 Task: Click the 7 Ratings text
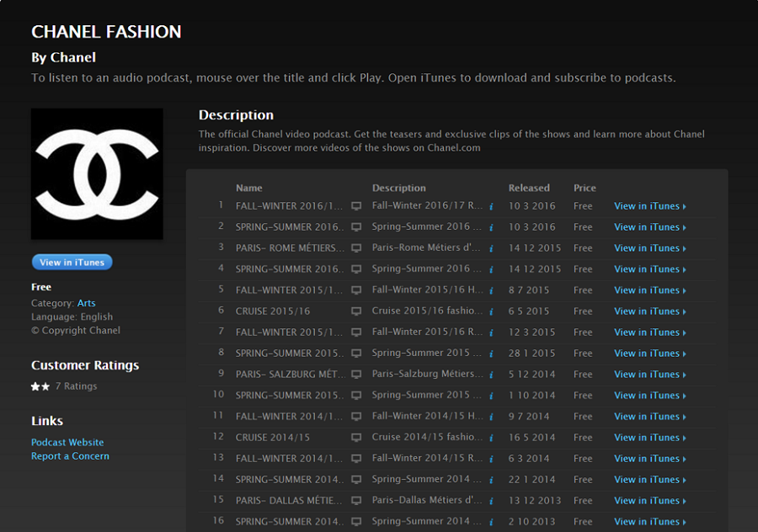click(76, 386)
